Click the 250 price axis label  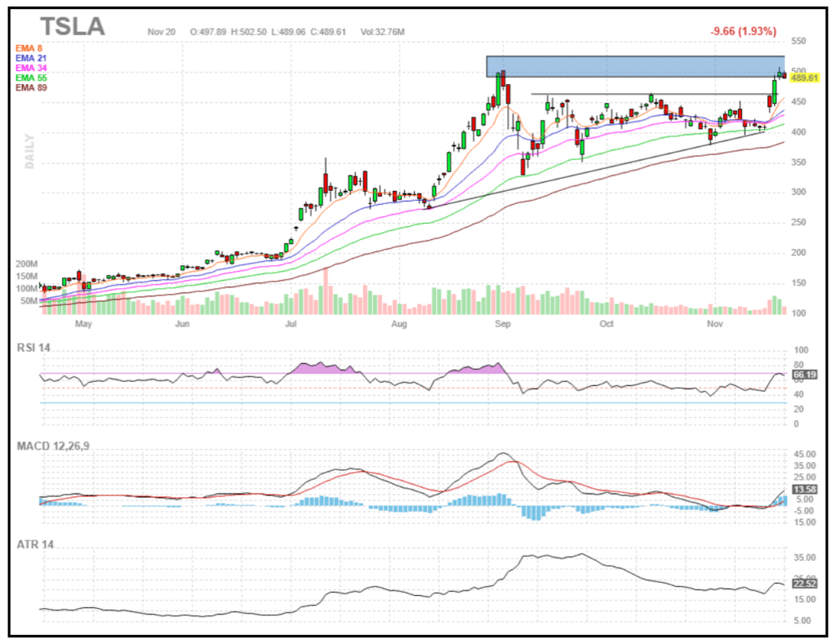[798, 223]
